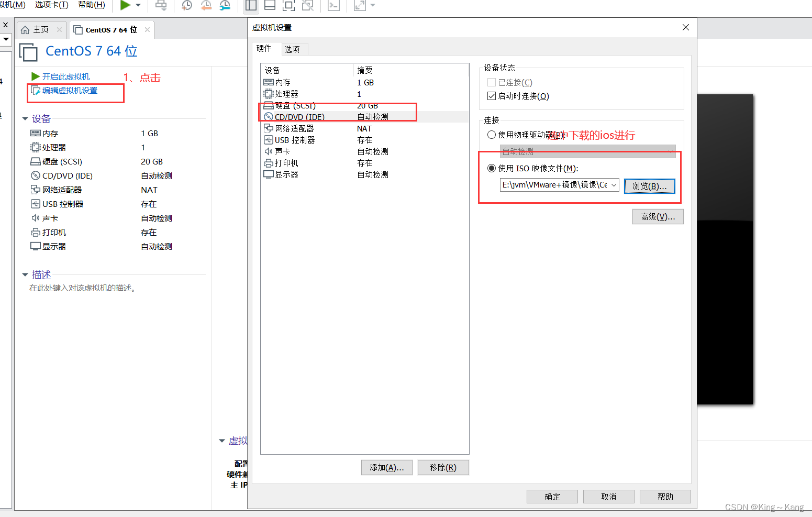Image resolution: width=812 pixels, height=517 pixels.
Task: Click the Send Ctrl+Alt+Del toolbar icon
Action: tap(161, 5)
